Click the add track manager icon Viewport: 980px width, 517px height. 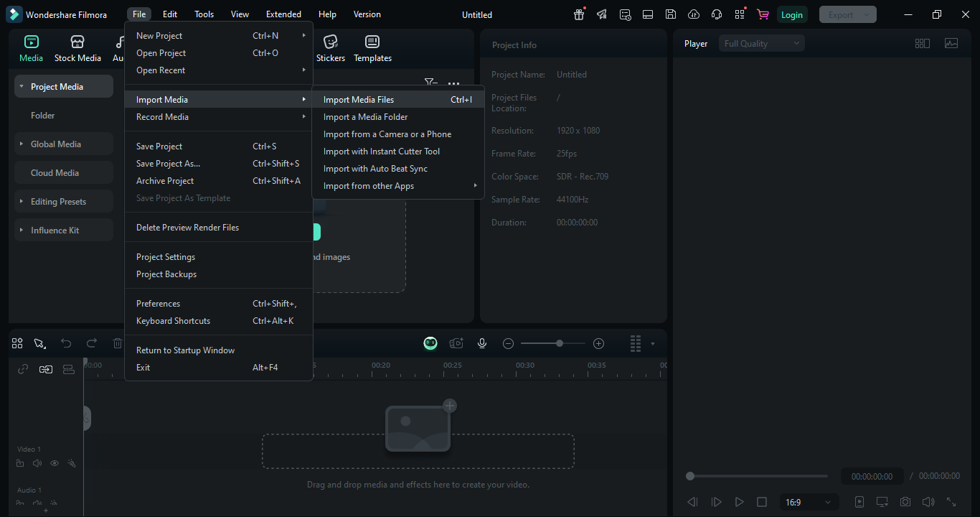click(x=69, y=369)
